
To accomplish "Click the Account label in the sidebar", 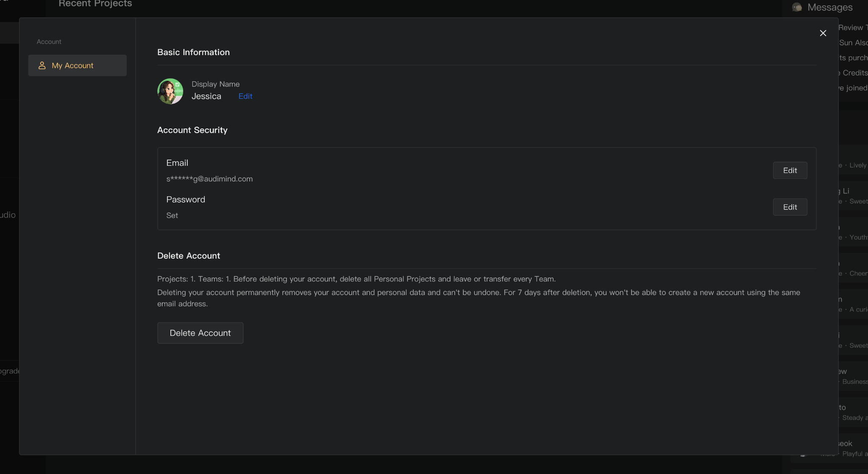I will coord(49,42).
